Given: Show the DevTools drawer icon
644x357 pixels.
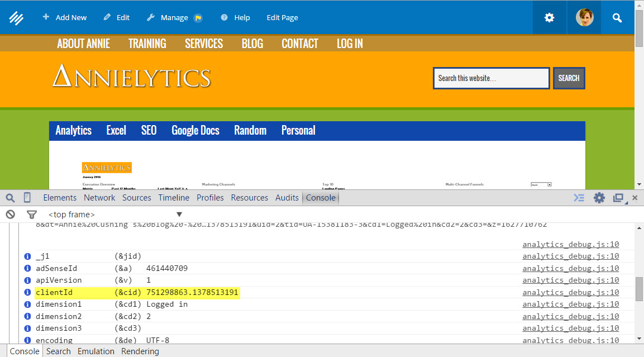Looking at the screenshot, I should [579, 198].
